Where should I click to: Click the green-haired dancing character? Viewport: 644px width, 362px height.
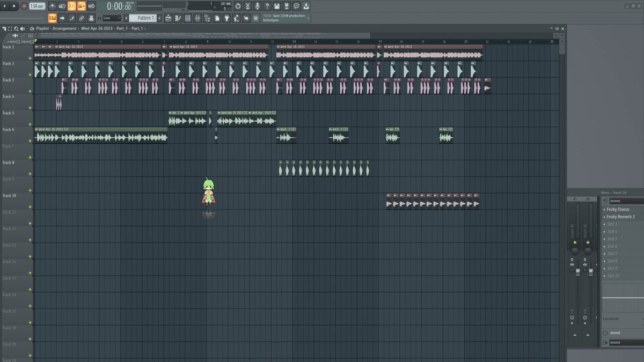(x=209, y=193)
